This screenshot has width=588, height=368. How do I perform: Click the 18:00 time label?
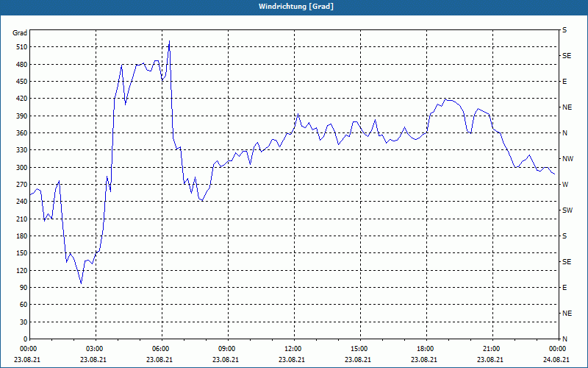426,349
